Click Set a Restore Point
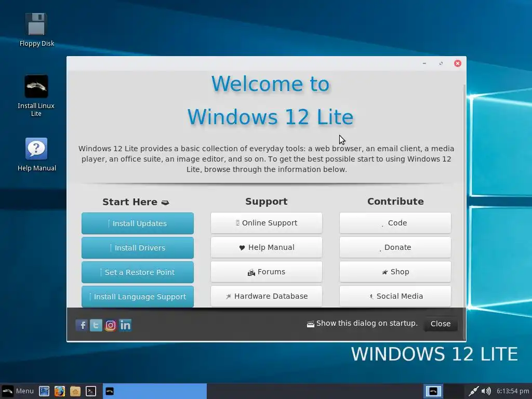Screen dimensions: 532x399 137,272
